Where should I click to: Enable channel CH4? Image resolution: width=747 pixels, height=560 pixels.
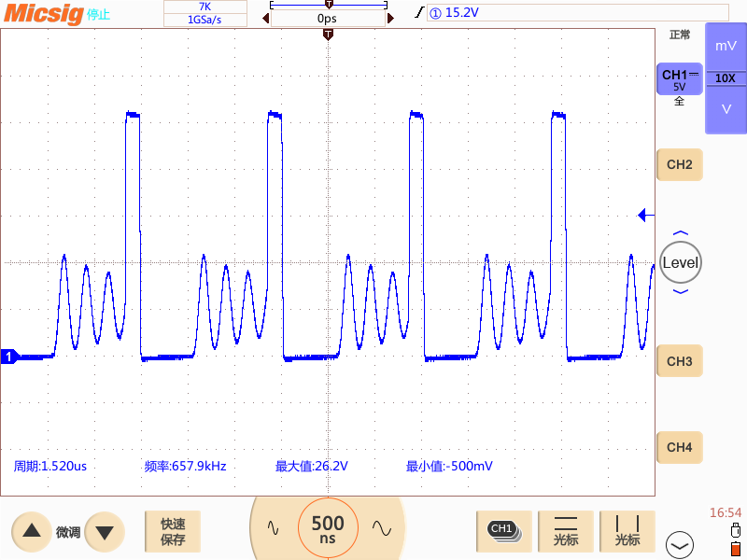[x=680, y=447]
